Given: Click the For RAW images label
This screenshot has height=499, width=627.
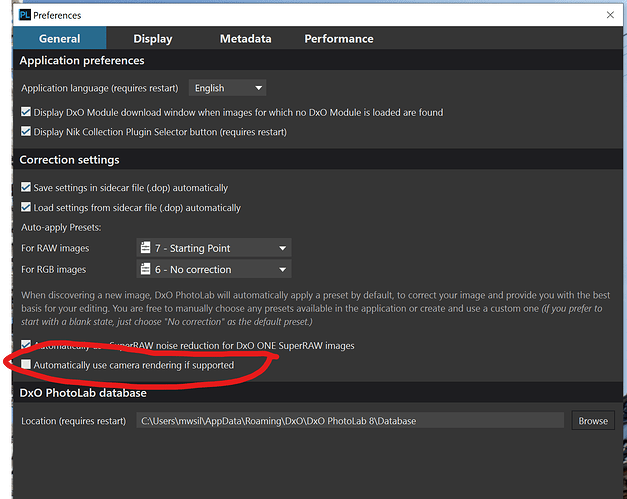Looking at the screenshot, I should pyautogui.click(x=55, y=248).
